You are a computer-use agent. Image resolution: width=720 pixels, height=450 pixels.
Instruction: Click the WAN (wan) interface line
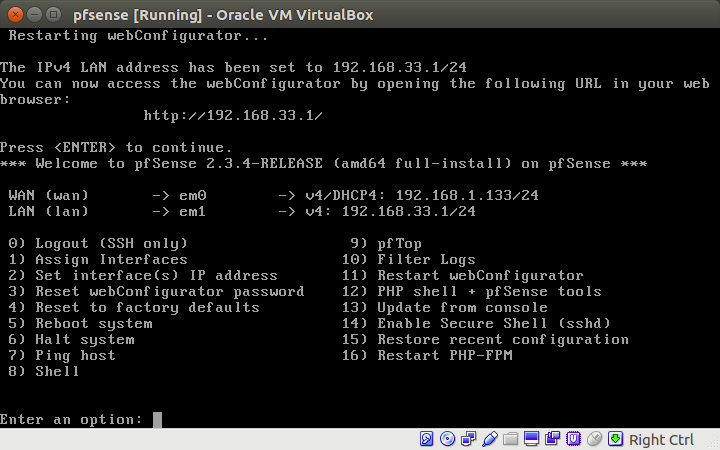coord(273,196)
